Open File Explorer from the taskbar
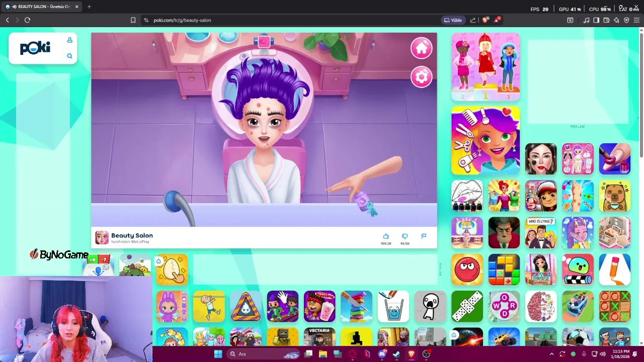 [323, 354]
